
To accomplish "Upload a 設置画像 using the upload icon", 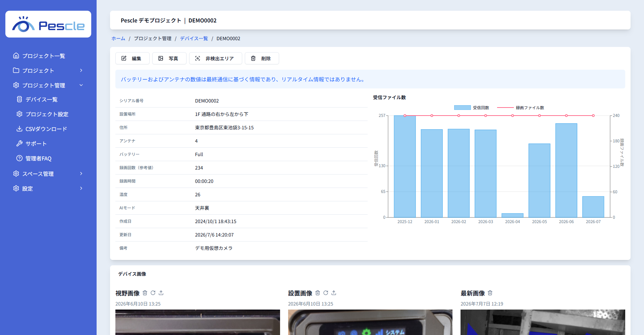I will (x=334, y=293).
